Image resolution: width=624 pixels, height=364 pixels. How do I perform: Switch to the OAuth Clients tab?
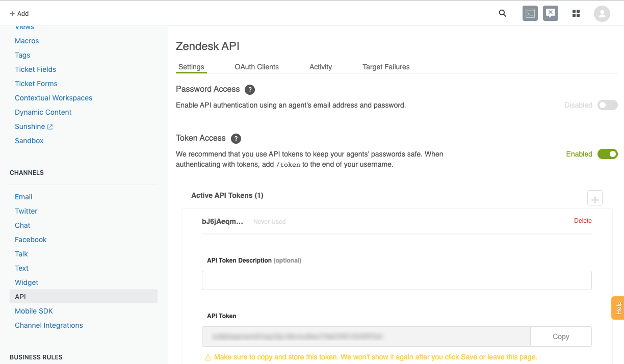pyautogui.click(x=257, y=67)
